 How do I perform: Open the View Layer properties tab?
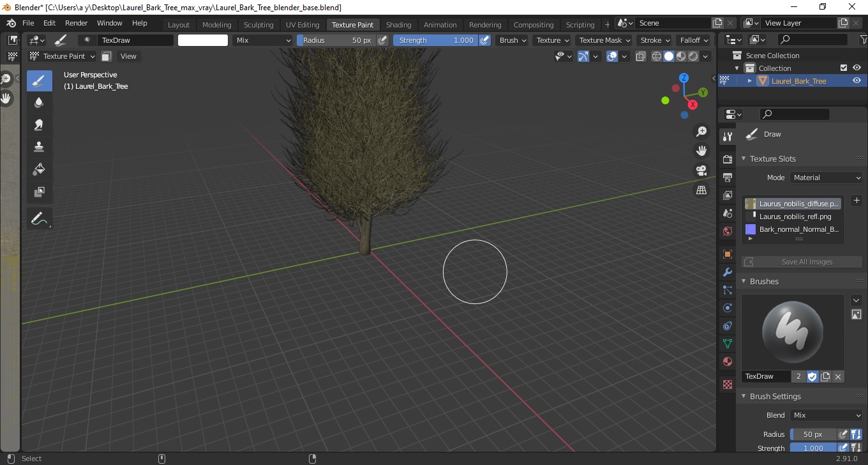tap(727, 195)
